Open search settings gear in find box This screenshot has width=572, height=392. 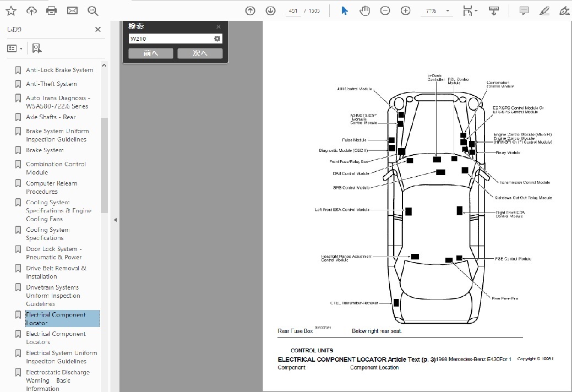pos(217,39)
